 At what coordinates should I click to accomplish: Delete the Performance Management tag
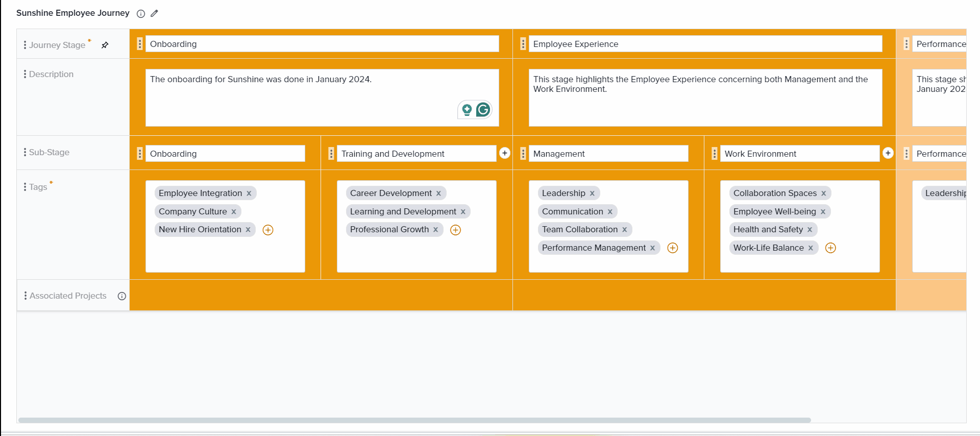click(652, 248)
